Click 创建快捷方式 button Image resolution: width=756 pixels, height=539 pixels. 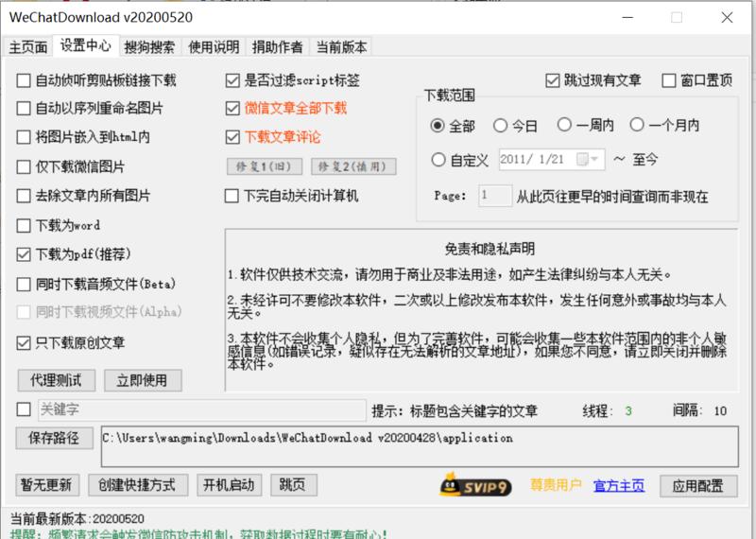[x=138, y=485]
